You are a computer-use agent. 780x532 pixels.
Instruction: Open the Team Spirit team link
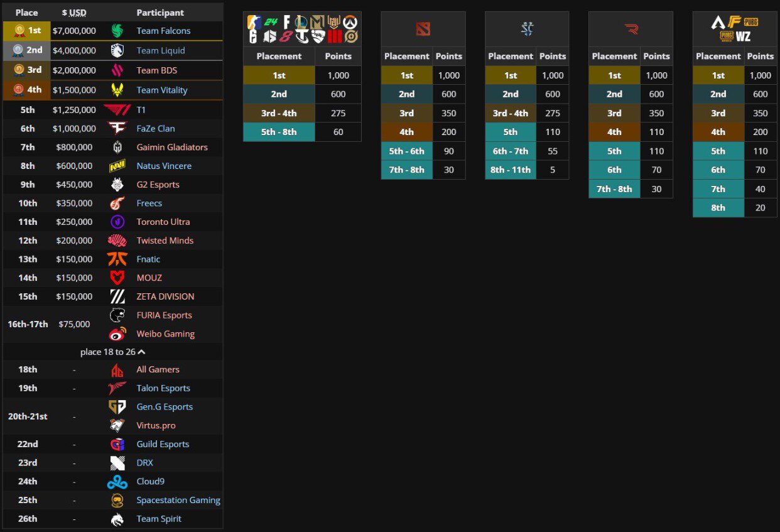pyautogui.click(x=159, y=519)
